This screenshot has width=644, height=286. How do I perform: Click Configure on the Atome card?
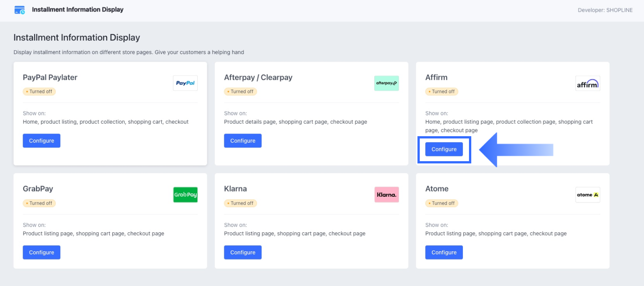[x=444, y=252]
